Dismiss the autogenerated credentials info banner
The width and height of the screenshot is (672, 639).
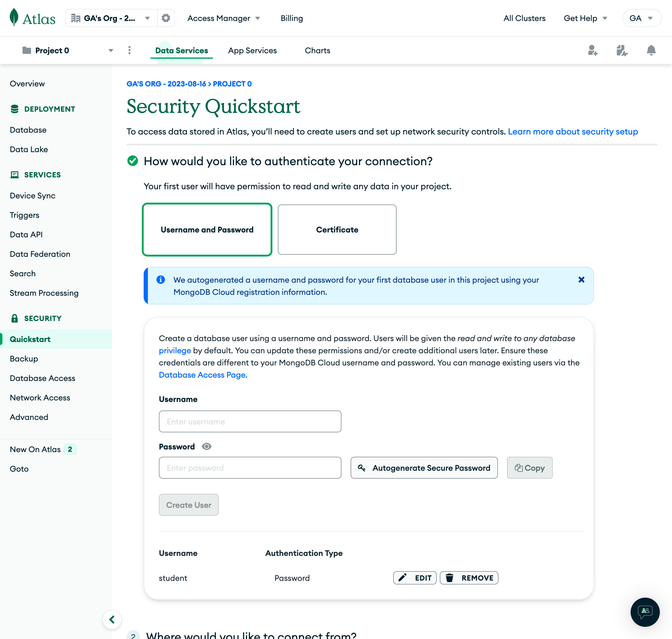(x=581, y=280)
